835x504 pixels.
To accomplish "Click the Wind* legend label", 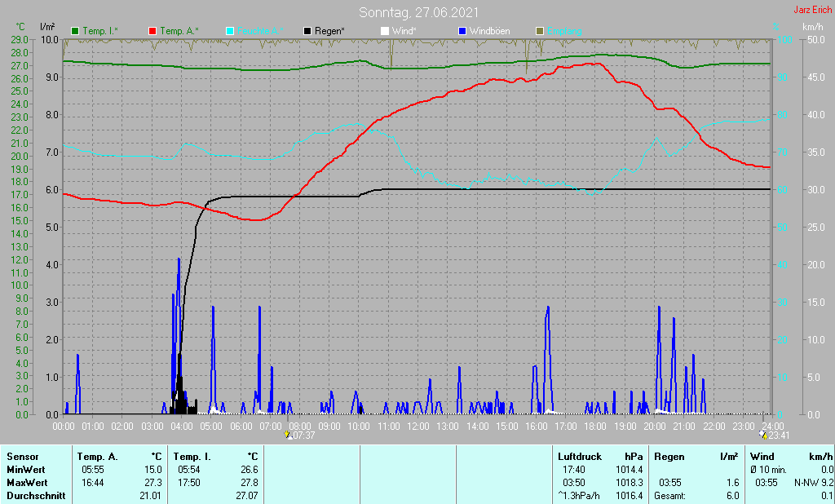I will (404, 32).
